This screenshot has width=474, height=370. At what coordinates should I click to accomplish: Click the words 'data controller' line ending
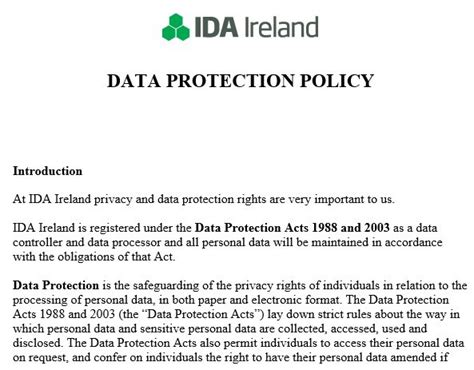point(415,228)
